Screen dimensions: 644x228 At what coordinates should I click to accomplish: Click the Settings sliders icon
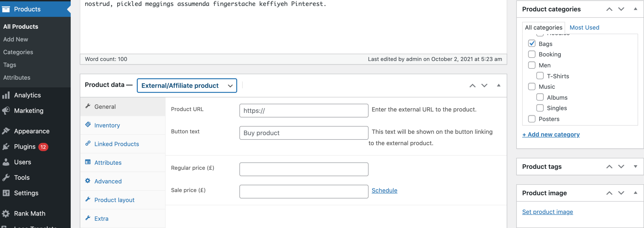point(6,193)
